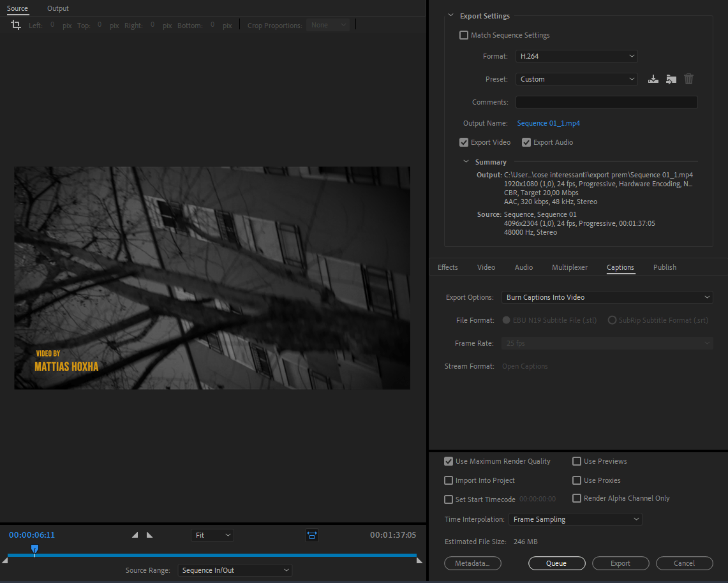
Task: Switch to the Video tab
Action: click(486, 267)
